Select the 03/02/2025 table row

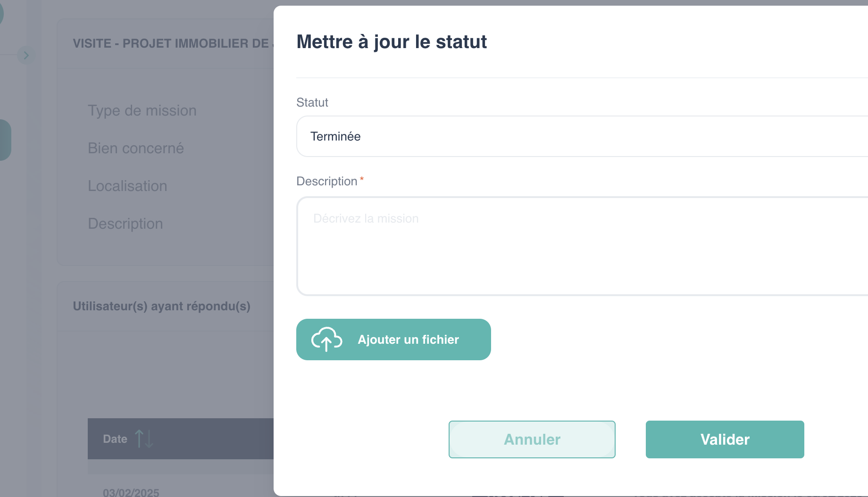131,492
